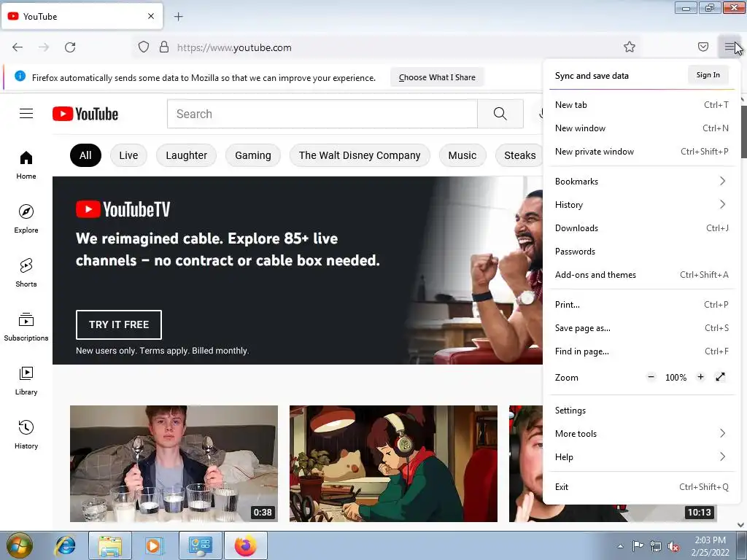The height and width of the screenshot is (560, 747).
Task: Open the lofi girl video thumbnail
Action: pos(393,464)
